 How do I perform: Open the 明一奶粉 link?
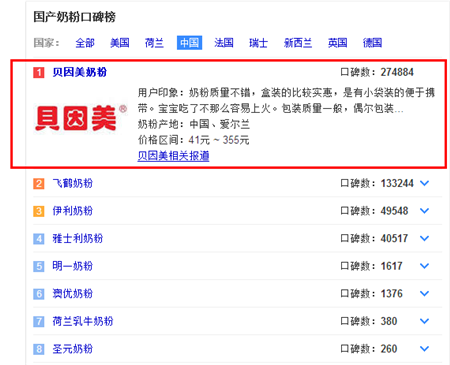(73, 266)
